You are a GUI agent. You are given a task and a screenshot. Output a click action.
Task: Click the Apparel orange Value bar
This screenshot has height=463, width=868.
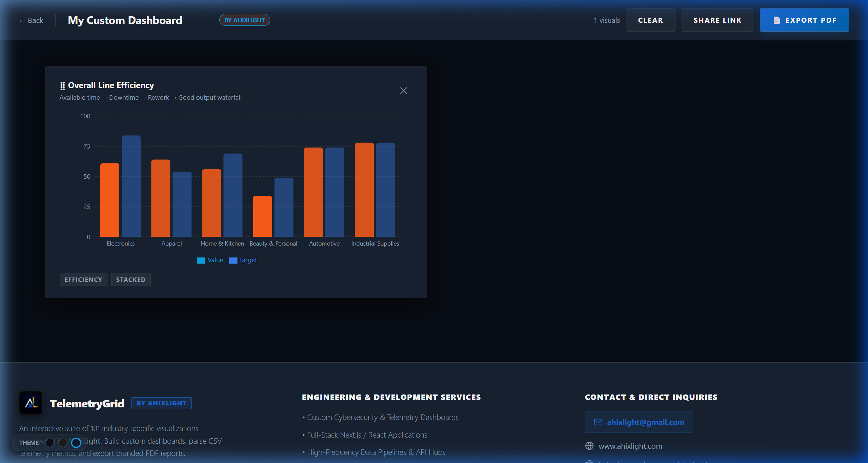tap(161, 198)
